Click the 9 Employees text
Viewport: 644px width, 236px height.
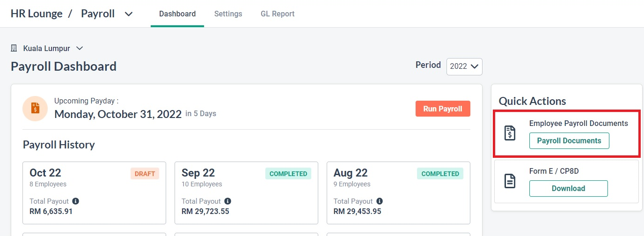(x=352, y=184)
